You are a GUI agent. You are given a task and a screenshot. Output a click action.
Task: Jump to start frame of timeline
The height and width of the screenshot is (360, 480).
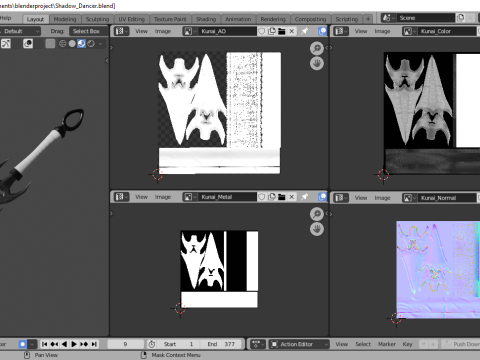(x=44, y=344)
